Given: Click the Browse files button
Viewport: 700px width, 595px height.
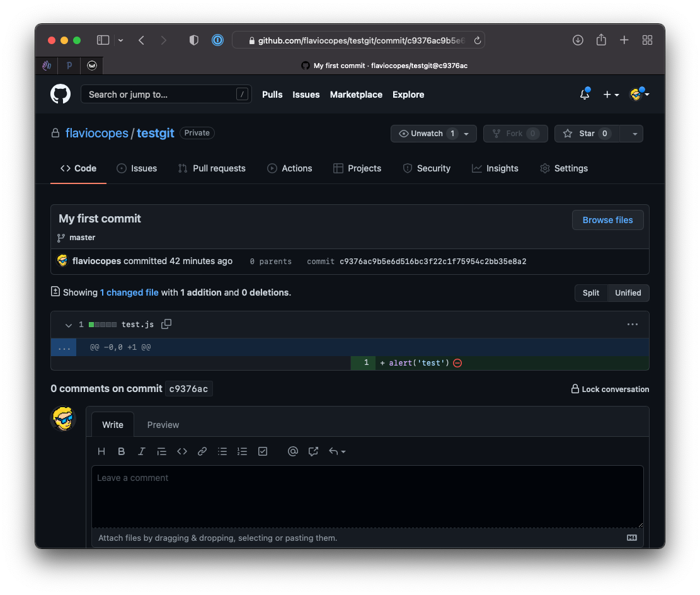Looking at the screenshot, I should coord(607,220).
